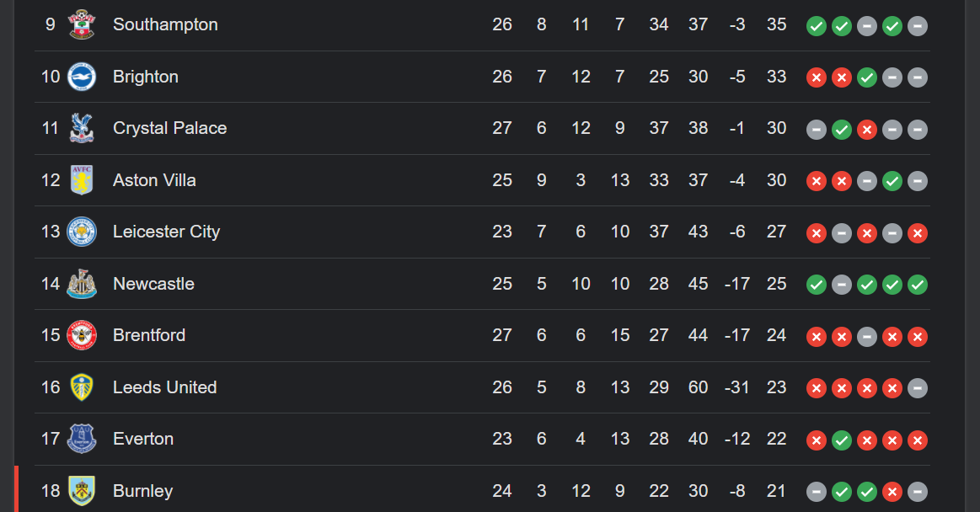Click Newcastle's most recent win icon

click(x=917, y=285)
